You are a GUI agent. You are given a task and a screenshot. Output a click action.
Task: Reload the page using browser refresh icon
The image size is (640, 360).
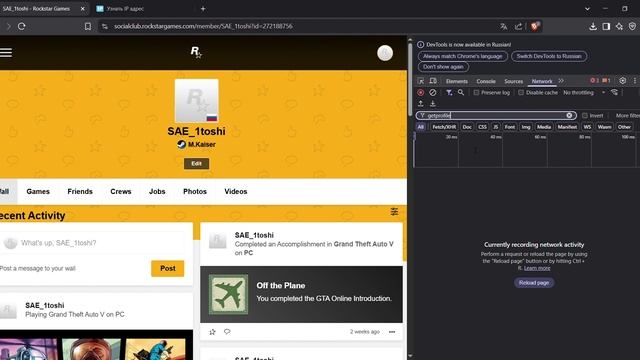(22, 26)
